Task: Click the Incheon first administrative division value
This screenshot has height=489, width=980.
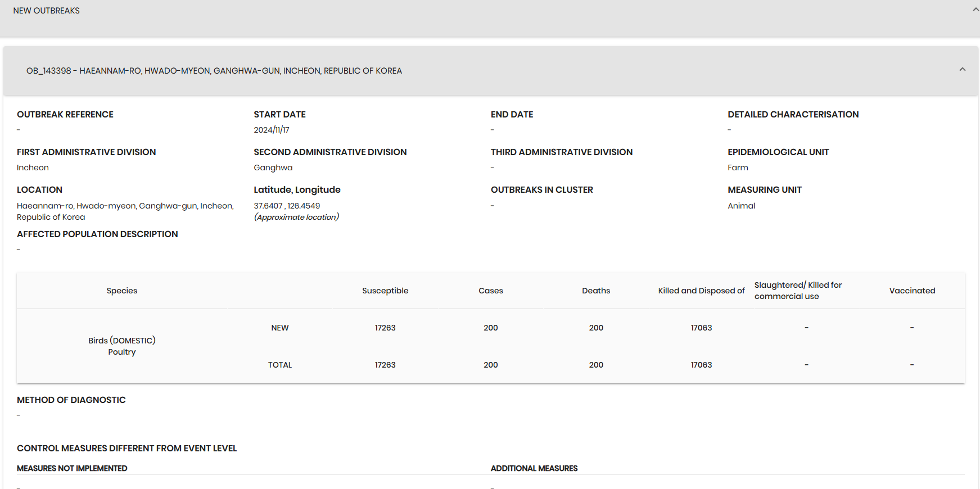Action: click(33, 167)
